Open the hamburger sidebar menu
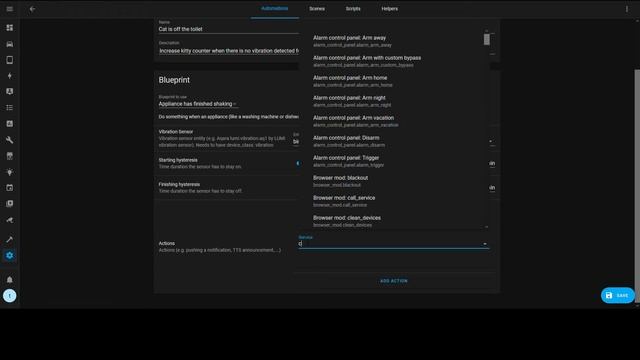This screenshot has height=360, width=640. click(9, 9)
